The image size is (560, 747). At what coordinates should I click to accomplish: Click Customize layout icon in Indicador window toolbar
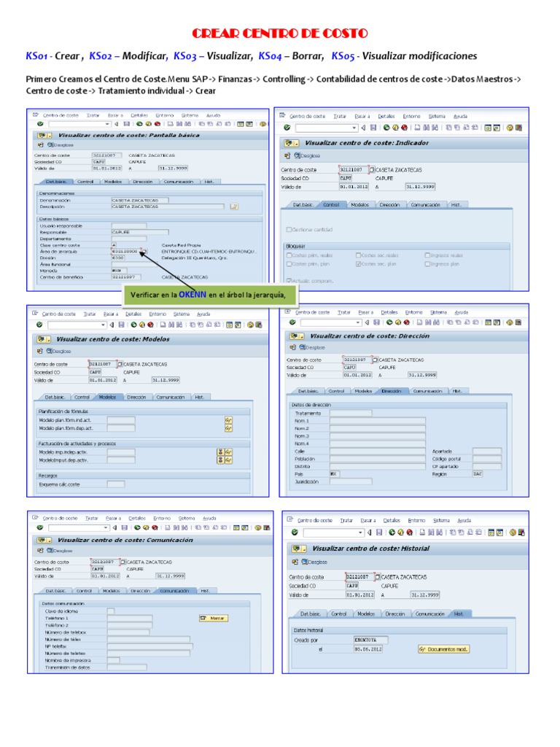pos(518,128)
